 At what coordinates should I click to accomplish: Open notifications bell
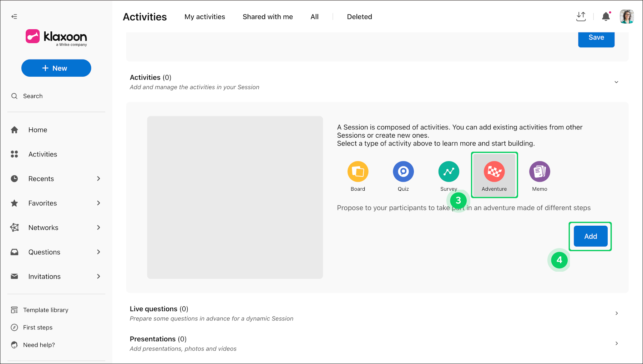coord(606,16)
